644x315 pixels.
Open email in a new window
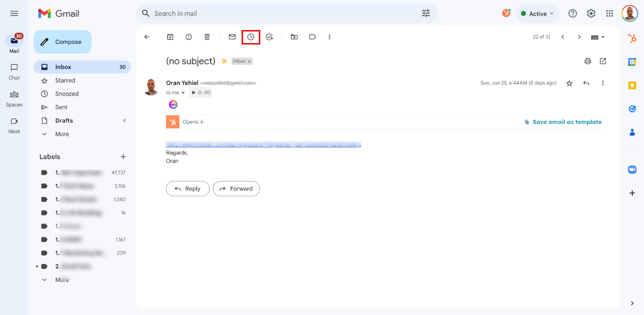pyautogui.click(x=603, y=61)
